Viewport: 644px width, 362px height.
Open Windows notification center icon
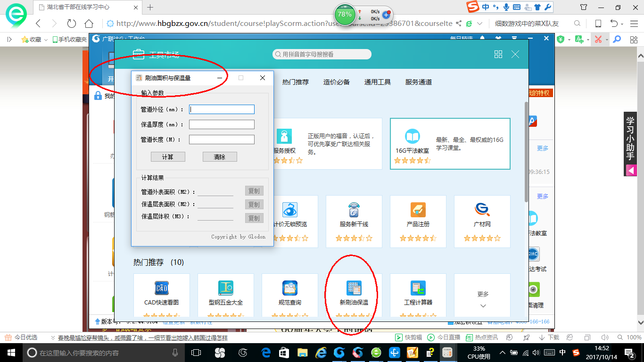tap(630, 353)
